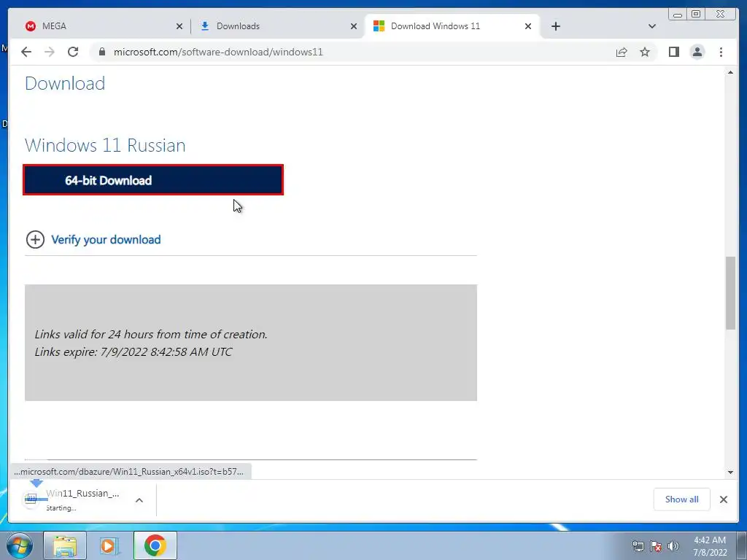Image resolution: width=747 pixels, height=560 pixels.
Task: Expand download item options chevron
Action: click(139, 500)
